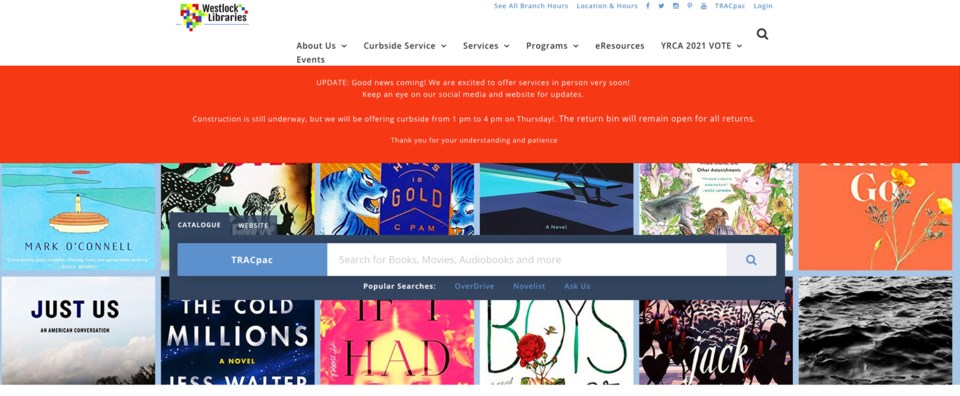This screenshot has height=396, width=960.
Task: Open the Twitter icon link
Action: click(661, 6)
